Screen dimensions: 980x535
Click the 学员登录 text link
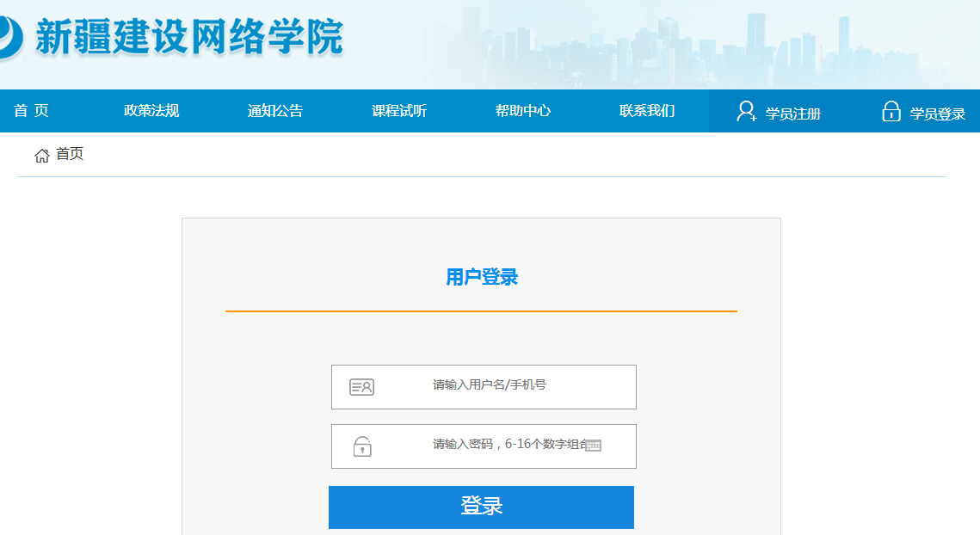tap(938, 114)
